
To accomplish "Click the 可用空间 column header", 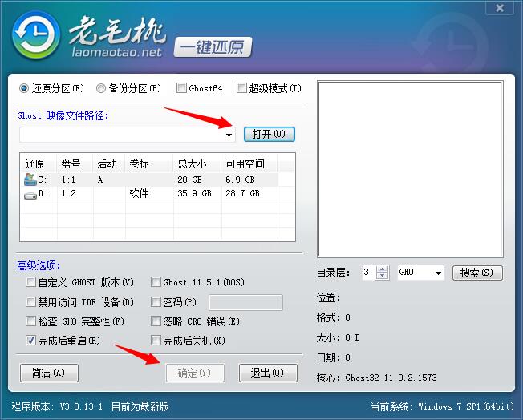I will click(246, 164).
